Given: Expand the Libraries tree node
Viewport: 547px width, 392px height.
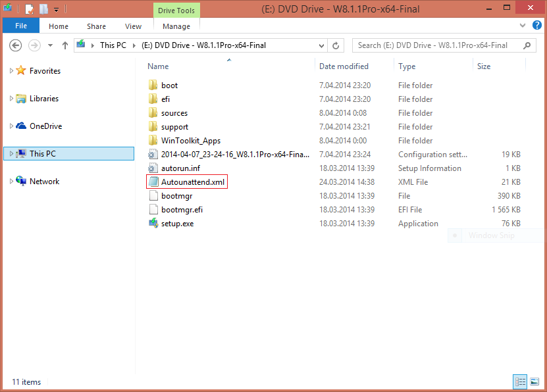Looking at the screenshot, I should 11,98.
